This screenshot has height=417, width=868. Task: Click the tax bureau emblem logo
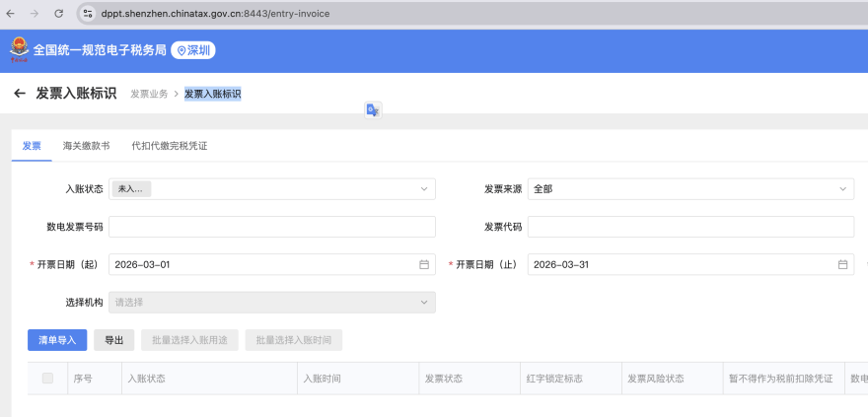[19, 49]
